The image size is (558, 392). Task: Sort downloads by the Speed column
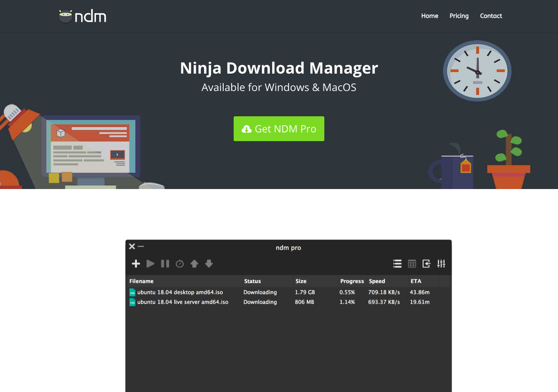point(377,281)
